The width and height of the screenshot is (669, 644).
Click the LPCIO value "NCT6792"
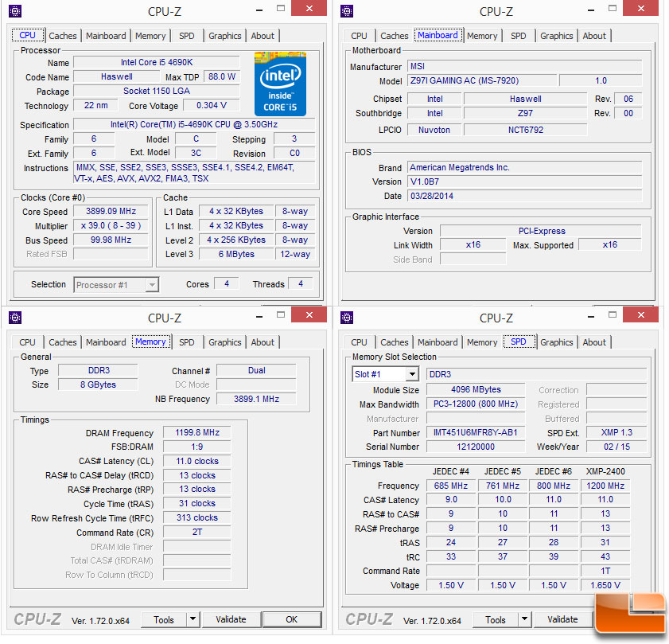(526, 130)
